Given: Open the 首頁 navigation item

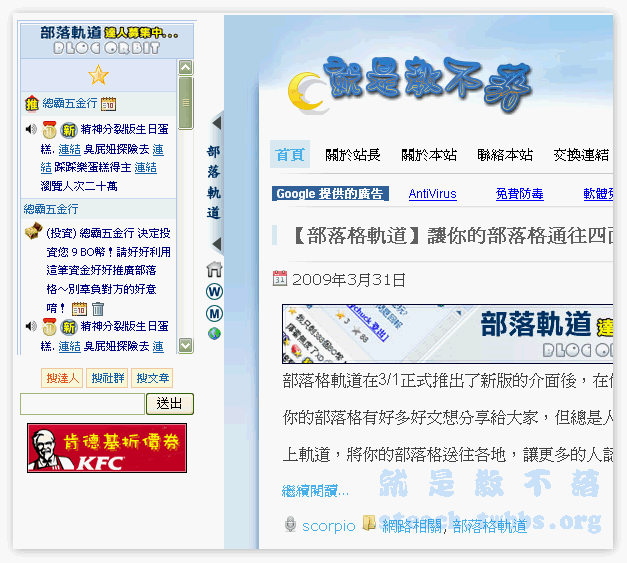Looking at the screenshot, I should click(290, 154).
